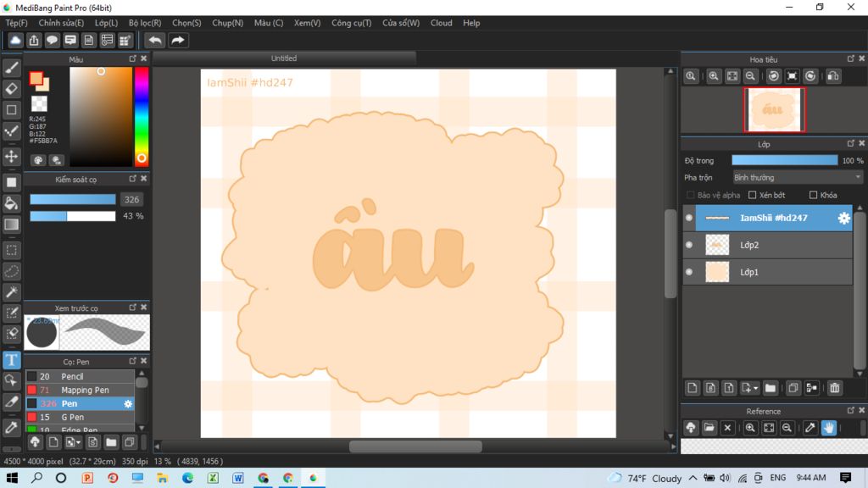The height and width of the screenshot is (488, 868).
Task: Select the Lớp1 layer row
Action: (768, 272)
